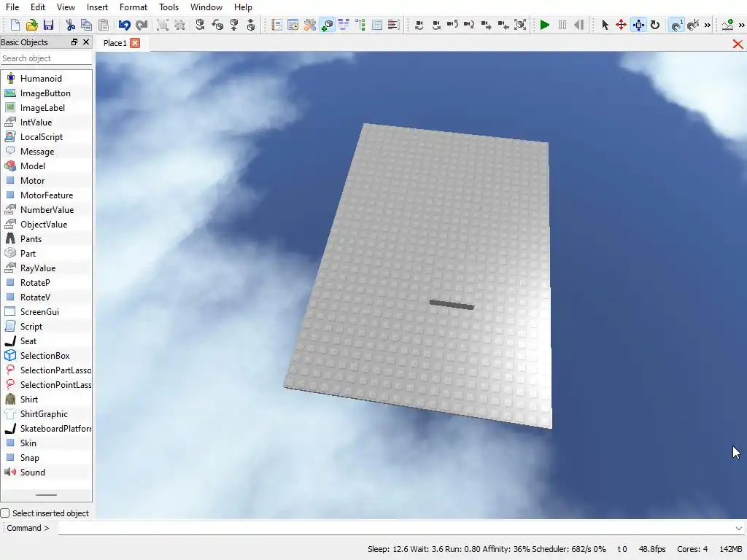Redo action with gray arrow icon
This screenshot has height=560, width=747.
coord(142,25)
